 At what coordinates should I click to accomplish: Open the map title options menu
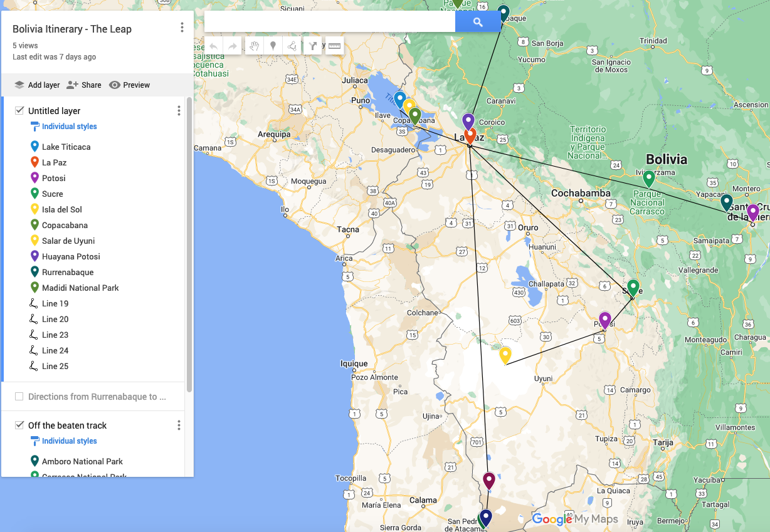point(182,28)
